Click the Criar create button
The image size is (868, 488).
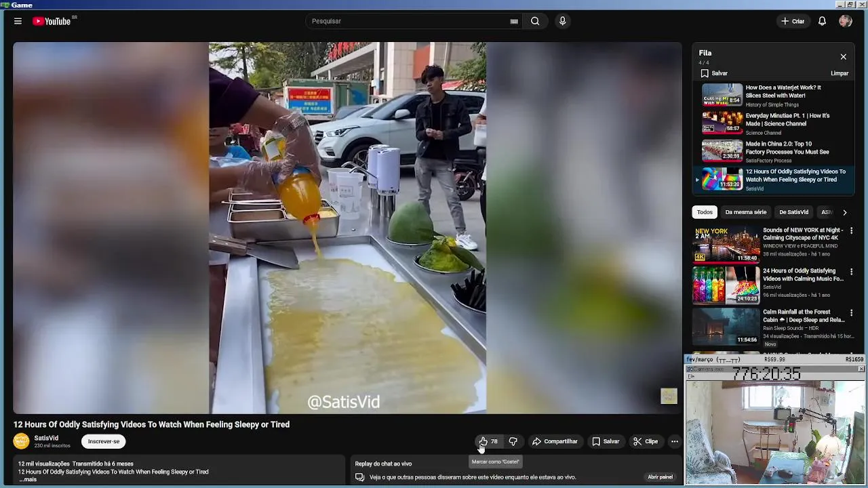pyautogui.click(x=793, y=21)
